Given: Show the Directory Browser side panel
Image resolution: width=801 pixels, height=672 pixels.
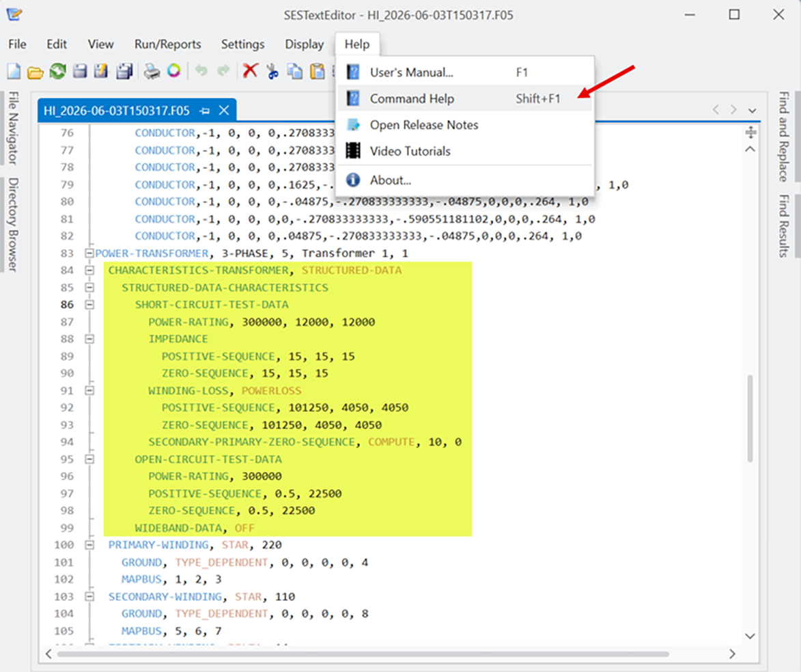Looking at the screenshot, I should (13, 224).
